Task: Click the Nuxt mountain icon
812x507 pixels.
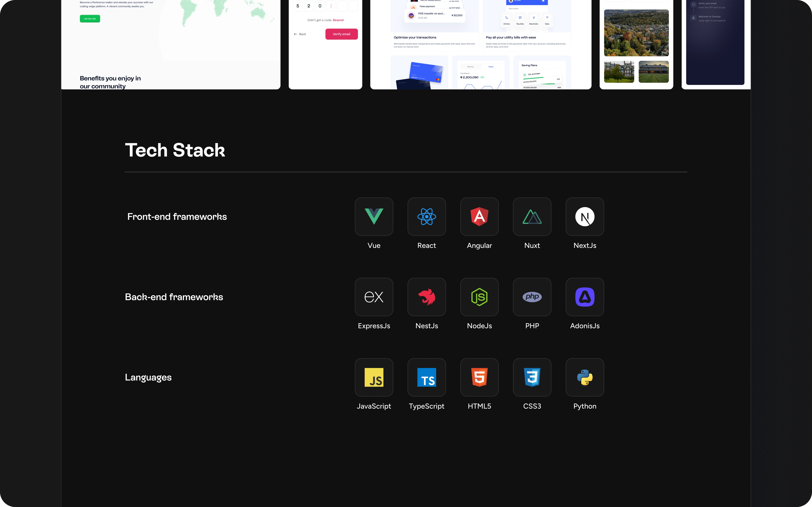Action: pyautogui.click(x=532, y=217)
